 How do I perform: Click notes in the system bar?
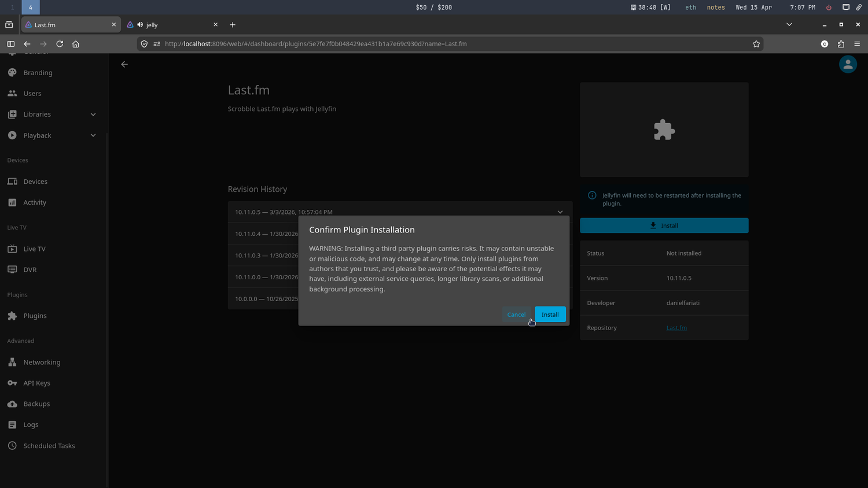pyautogui.click(x=716, y=8)
